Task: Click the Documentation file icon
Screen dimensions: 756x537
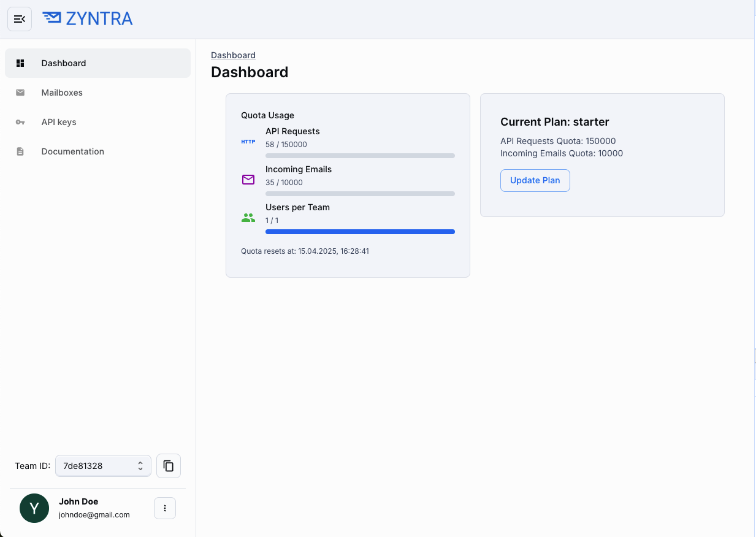Action: click(20, 151)
